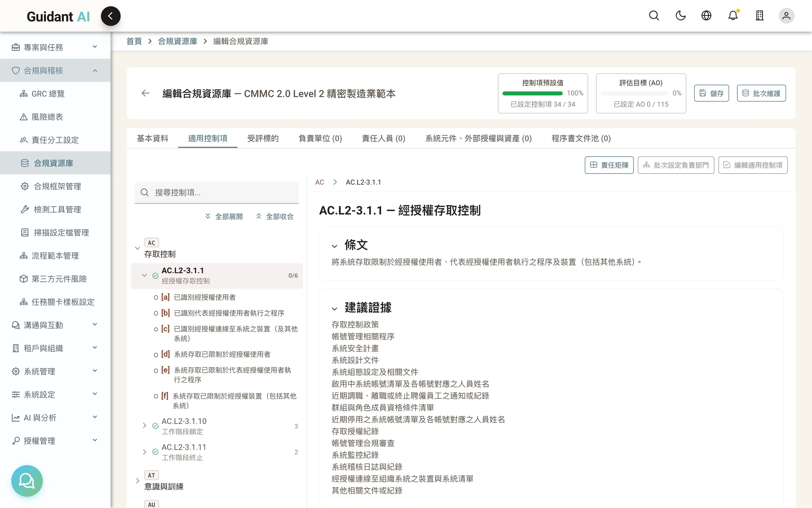Collapse the AC 存取控制 tree group
The image size is (812, 508).
[x=137, y=248]
